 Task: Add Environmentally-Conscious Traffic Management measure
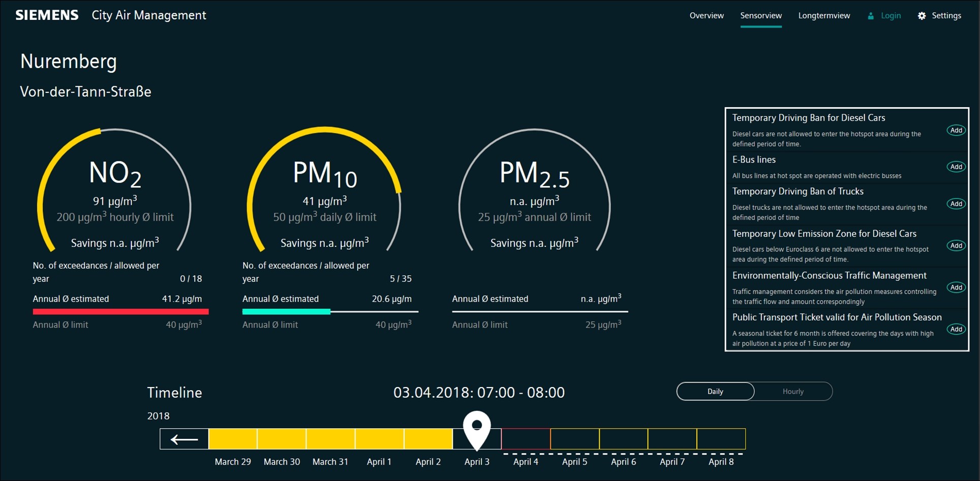956,287
